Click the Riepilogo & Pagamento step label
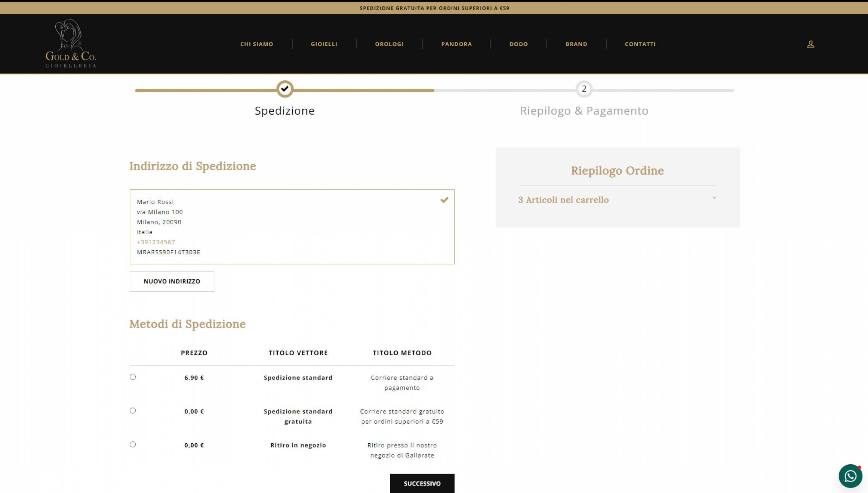The image size is (868, 493). (x=584, y=111)
